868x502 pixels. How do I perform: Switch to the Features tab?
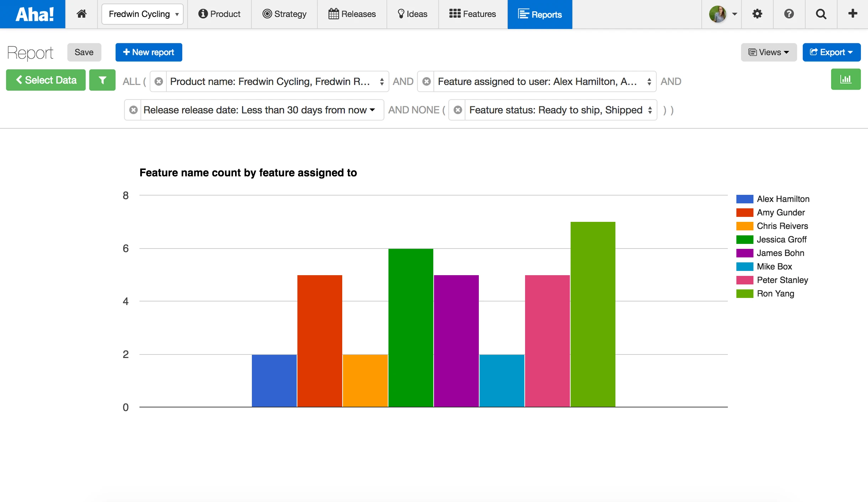[472, 14]
